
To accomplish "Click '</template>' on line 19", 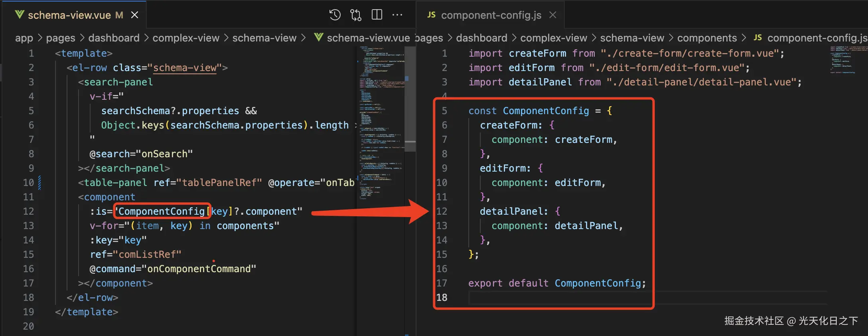I will point(87,312).
